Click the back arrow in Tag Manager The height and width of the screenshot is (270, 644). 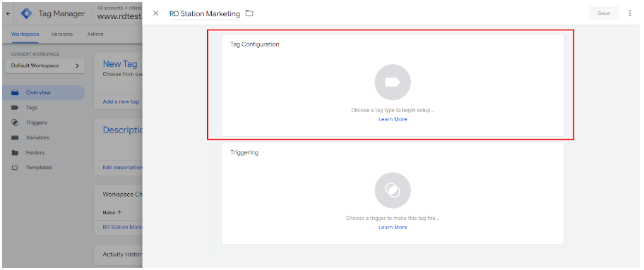(x=8, y=13)
